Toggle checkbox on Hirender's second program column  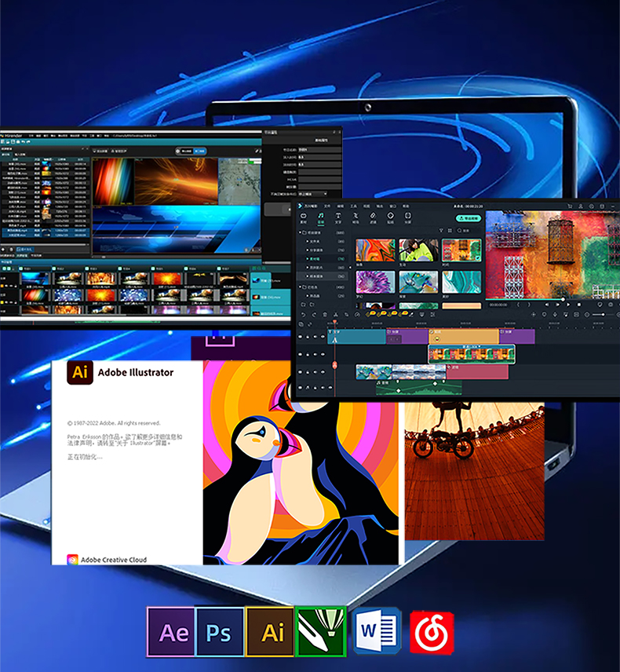pos(54,268)
